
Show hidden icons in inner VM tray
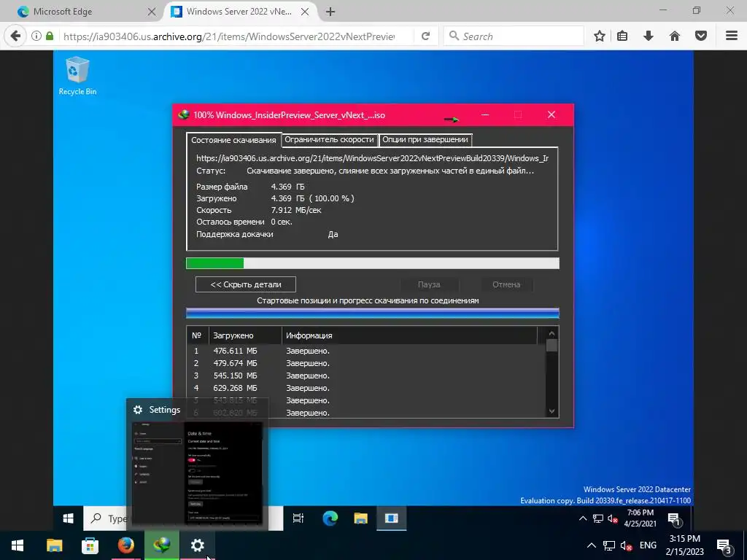pos(583,518)
